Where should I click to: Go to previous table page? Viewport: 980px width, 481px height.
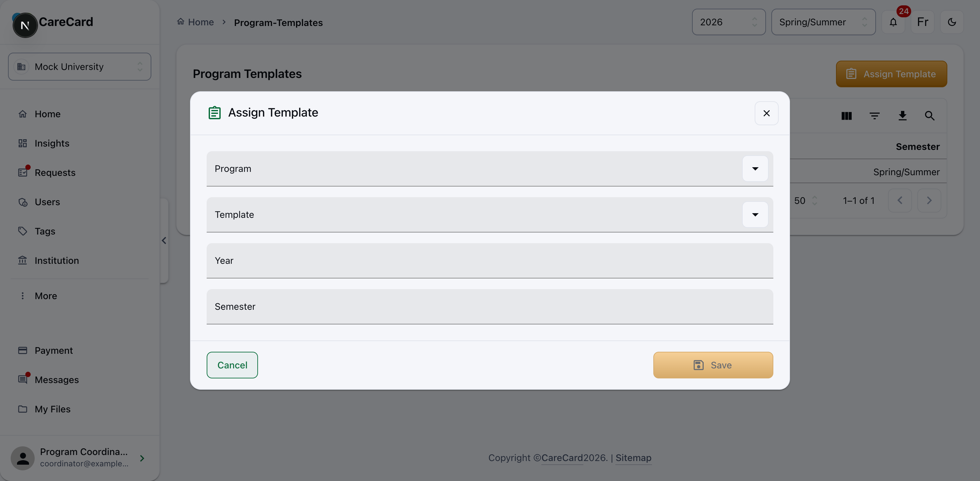900,201
